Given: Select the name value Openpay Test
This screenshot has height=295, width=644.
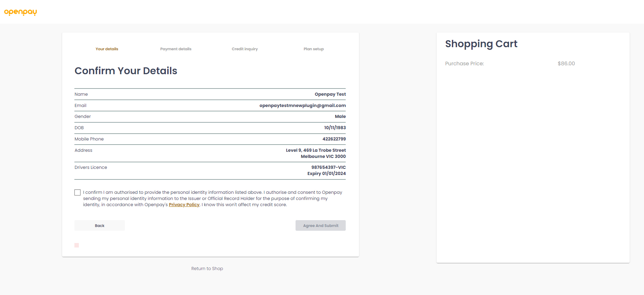Looking at the screenshot, I should coord(330,94).
